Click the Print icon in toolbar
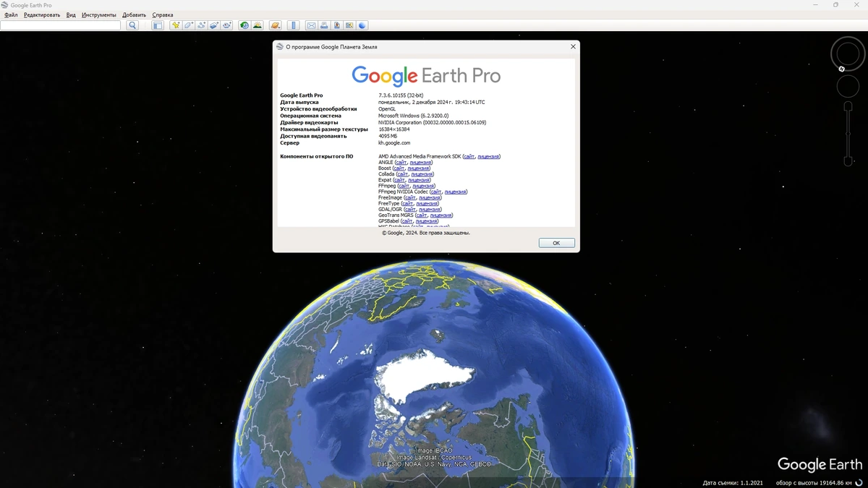 pyautogui.click(x=324, y=25)
